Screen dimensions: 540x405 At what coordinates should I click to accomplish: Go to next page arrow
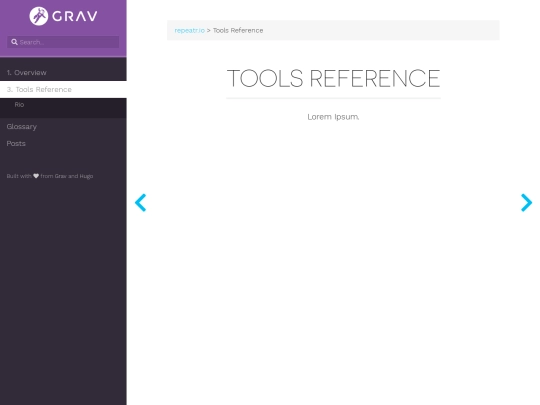pos(526,202)
